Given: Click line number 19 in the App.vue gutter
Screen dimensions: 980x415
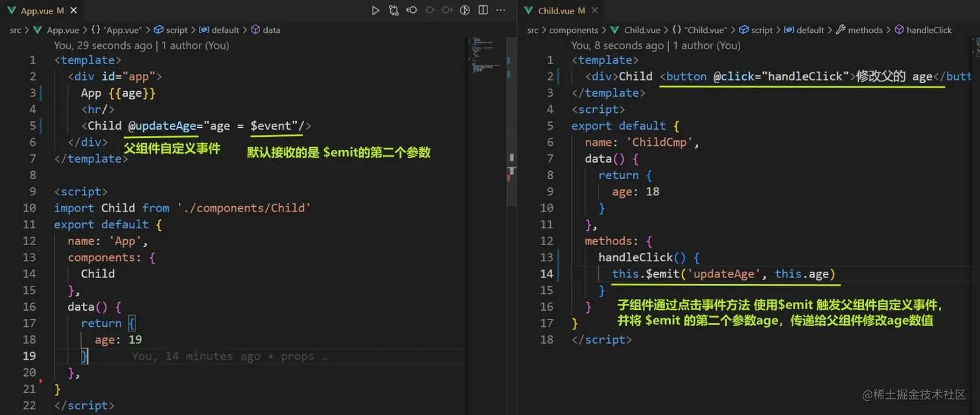Looking at the screenshot, I should 29,356.
